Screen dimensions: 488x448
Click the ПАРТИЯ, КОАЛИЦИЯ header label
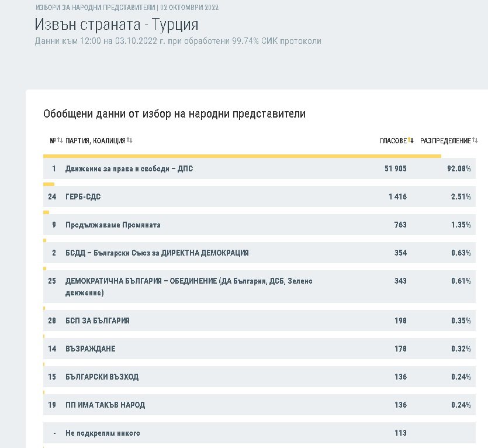pyautogui.click(x=95, y=140)
